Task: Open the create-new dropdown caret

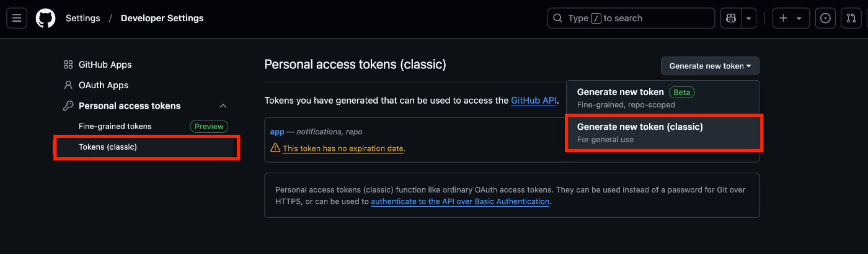Action: (x=799, y=19)
